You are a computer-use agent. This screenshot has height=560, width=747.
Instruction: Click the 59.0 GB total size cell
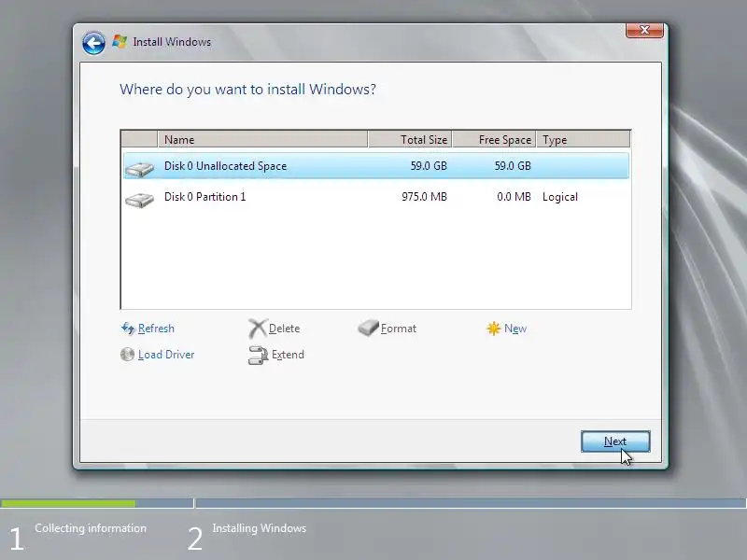(429, 166)
